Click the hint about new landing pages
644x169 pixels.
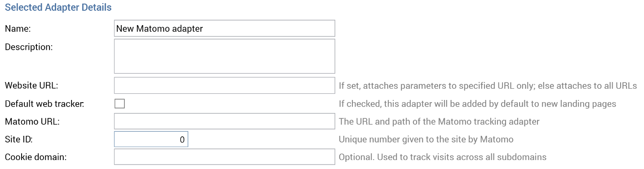(477, 104)
